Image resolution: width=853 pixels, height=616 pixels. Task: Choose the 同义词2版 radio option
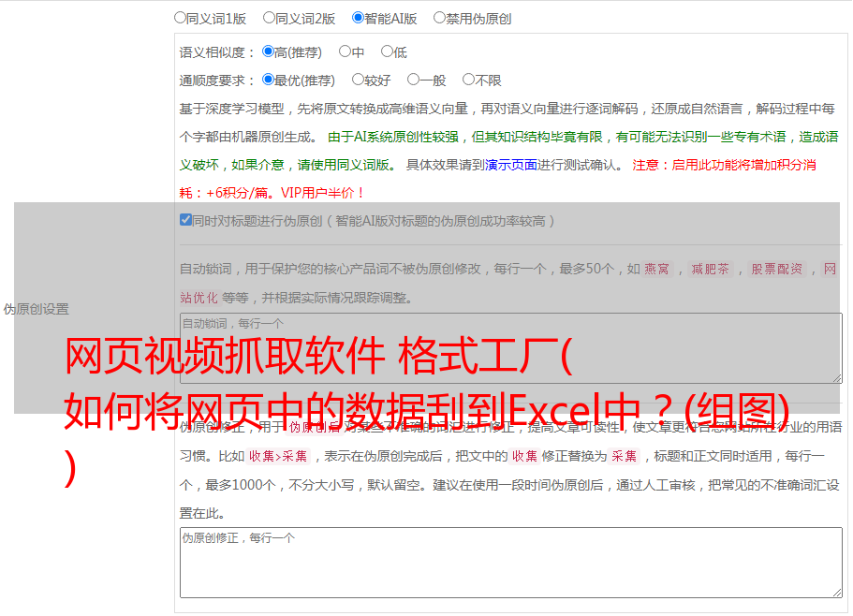269,17
